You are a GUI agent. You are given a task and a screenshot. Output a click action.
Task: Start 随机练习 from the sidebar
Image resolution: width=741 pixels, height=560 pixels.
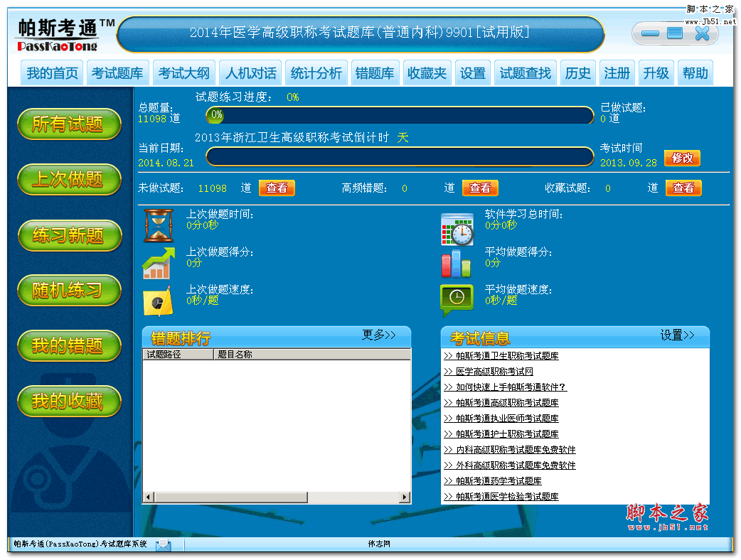[69, 291]
